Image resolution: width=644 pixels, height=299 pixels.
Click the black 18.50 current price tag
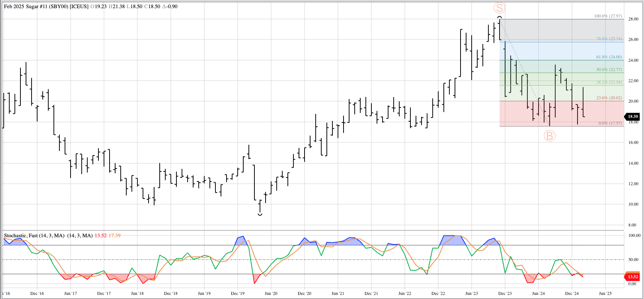pos(632,116)
